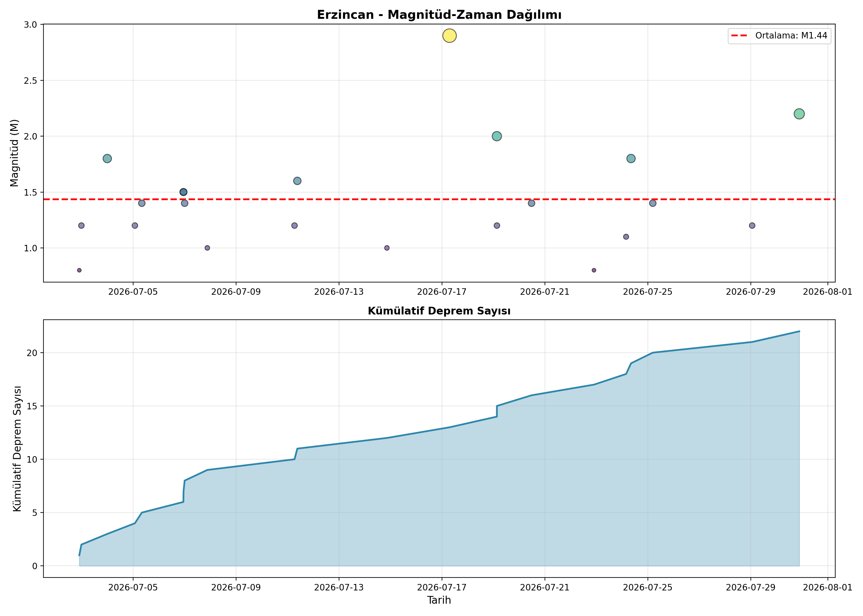863x616 pixels.
Task: Select the M0.8 point near 07-23
Action: pos(594,270)
